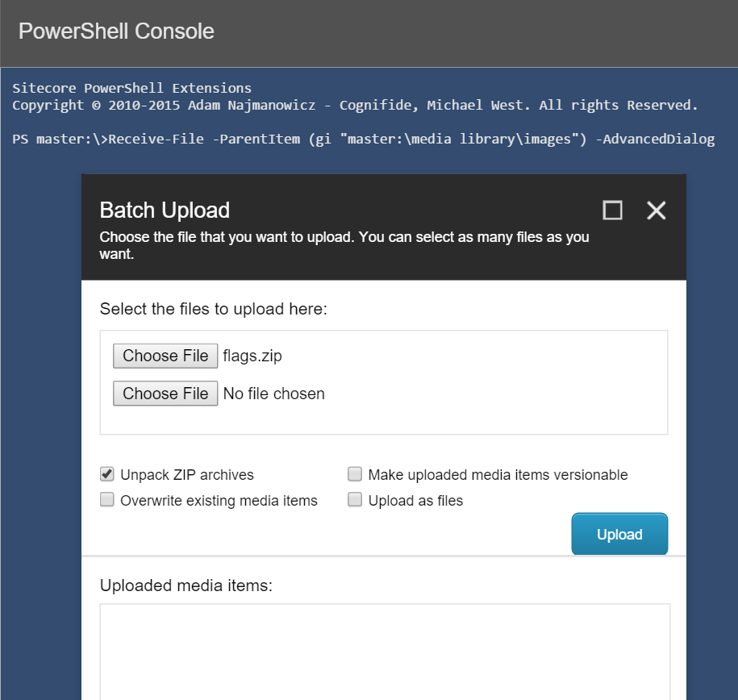Click the Upload as files label text
This screenshot has width=738, height=700.
coord(415,501)
